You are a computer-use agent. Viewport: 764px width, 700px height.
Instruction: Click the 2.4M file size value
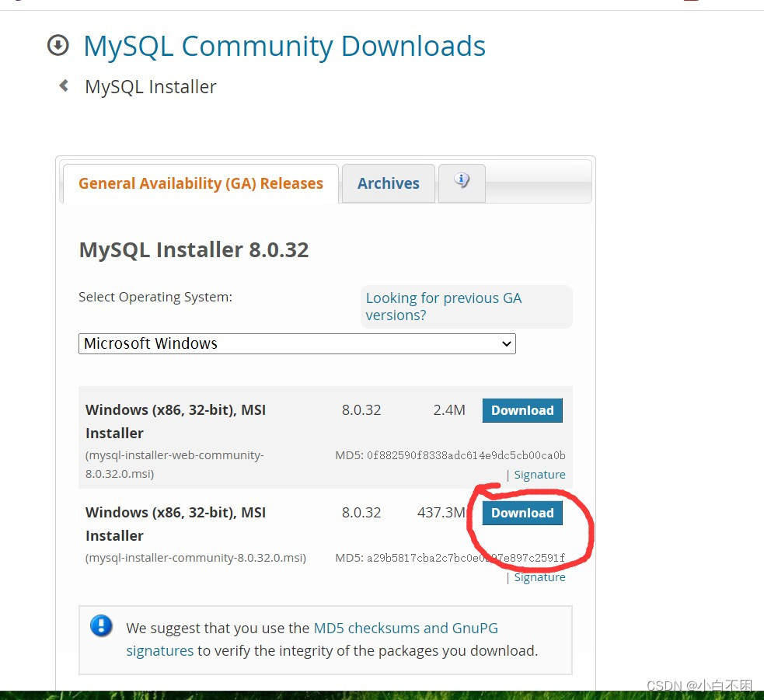click(x=449, y=410)
